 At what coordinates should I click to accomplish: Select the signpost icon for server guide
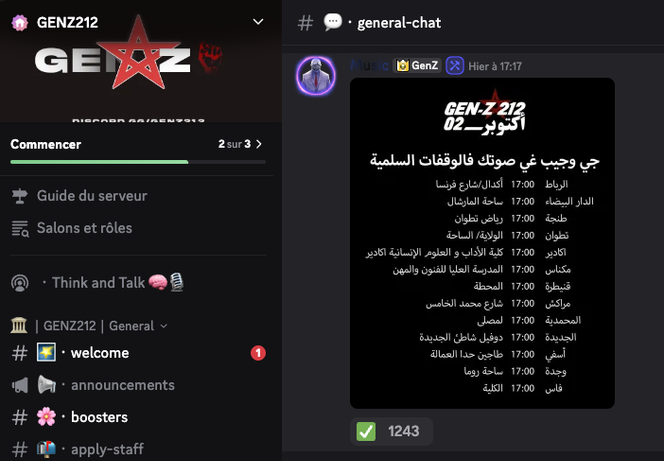tap(19, 196)
